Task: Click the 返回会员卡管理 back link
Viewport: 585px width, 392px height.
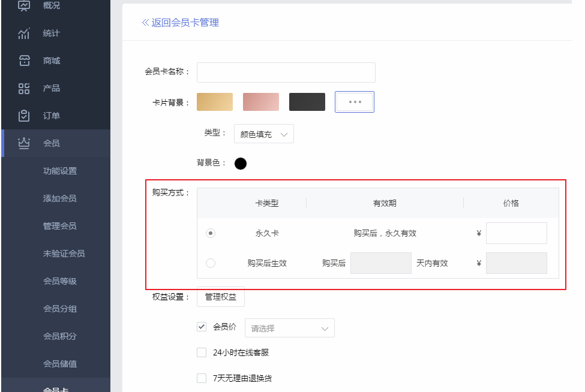Action: (x=181, y=23)
